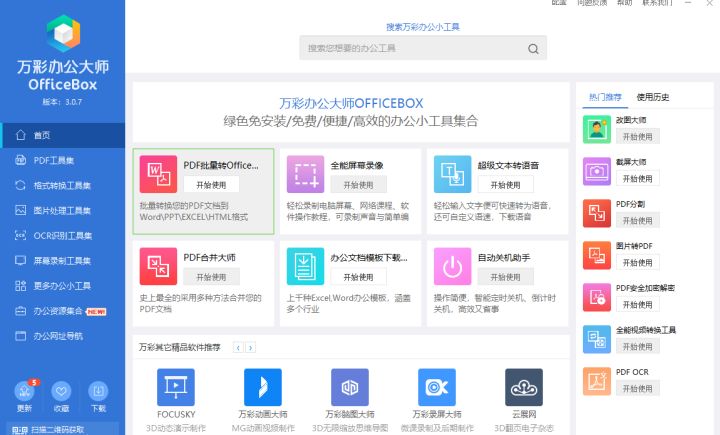Click the 收藏 heart favorites icon
This screenshot has width=720, height=435.
pyautogui.click(x=61, y=391)
